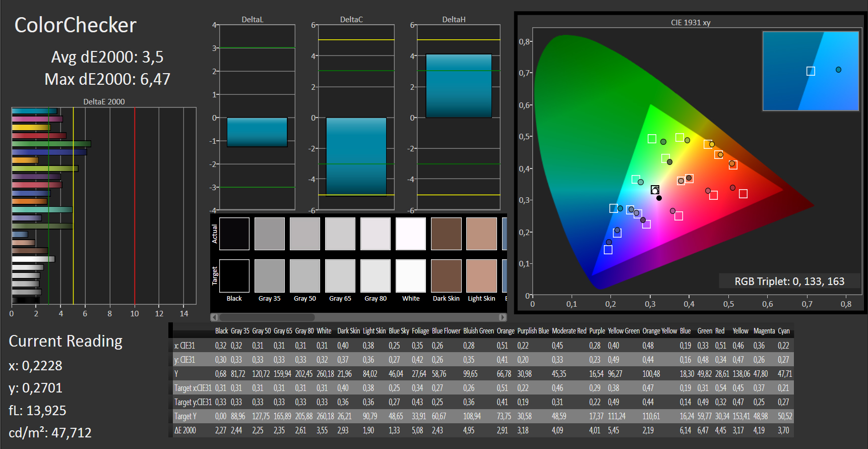Click Target Y value 153,41 for Yellow
This screenshot has width=868, height=449.
click(741, 416)
